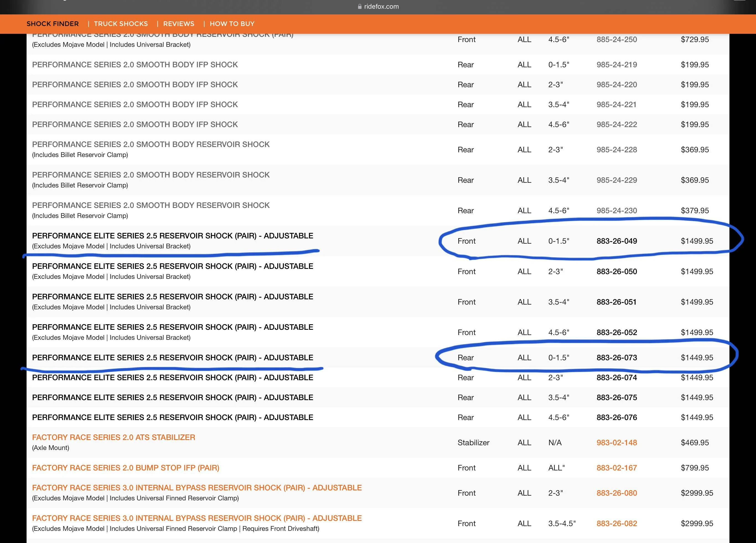Click the $729.95 price
This screenshot has height=543, width=756.
[x=695, y=39]
